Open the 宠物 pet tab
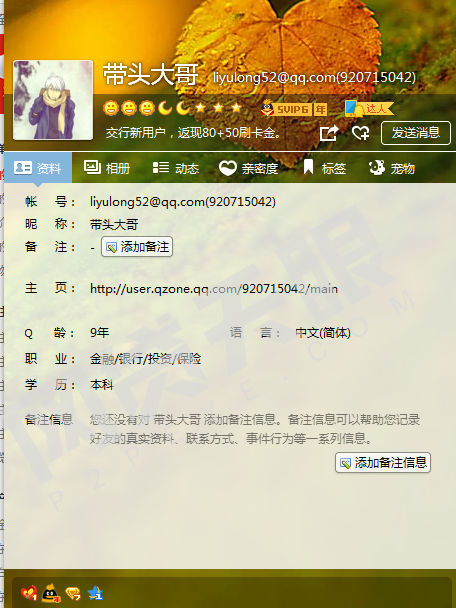Image resolution: width=456 pixels, height=608 pixels. click(392, 168)
